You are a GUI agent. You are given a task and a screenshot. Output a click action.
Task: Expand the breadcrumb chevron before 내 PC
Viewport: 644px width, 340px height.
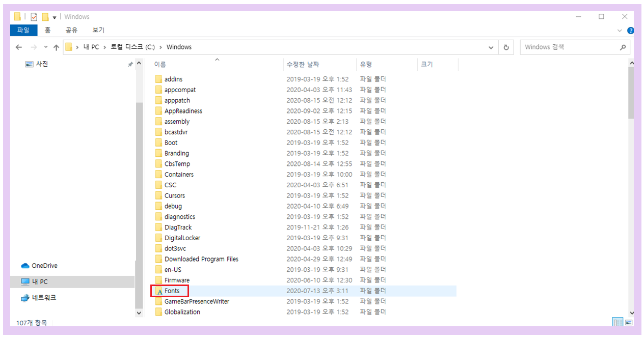77,47
